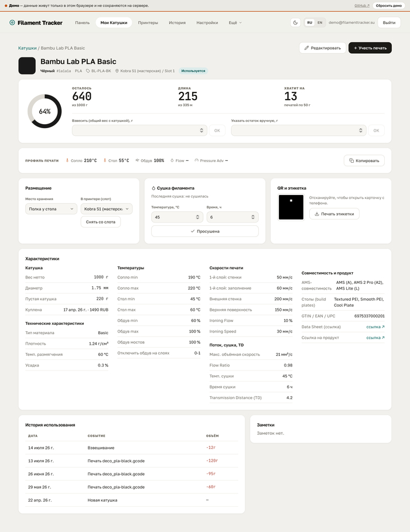Open the В принтере (слот) dropdown
Image resolution: width=410 pixels, height=532 pixels.
(107, 209)
